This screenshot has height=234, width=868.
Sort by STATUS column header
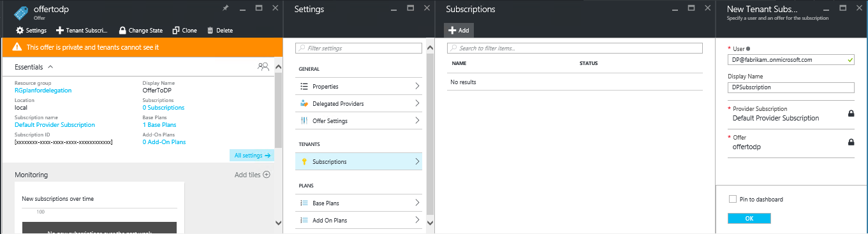click(589, 64)
